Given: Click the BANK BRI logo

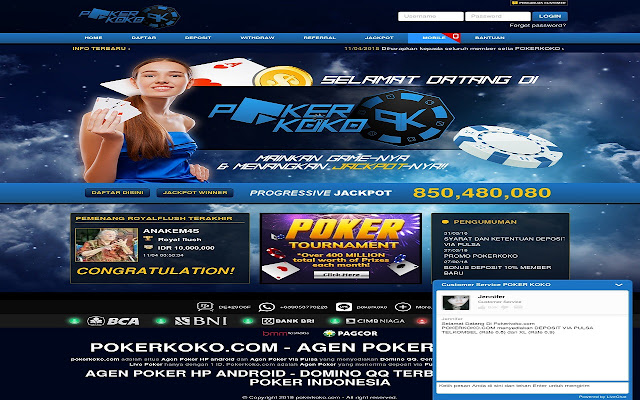Looking at the screenshot, I should pyautogui.click(x=288, y=321).
